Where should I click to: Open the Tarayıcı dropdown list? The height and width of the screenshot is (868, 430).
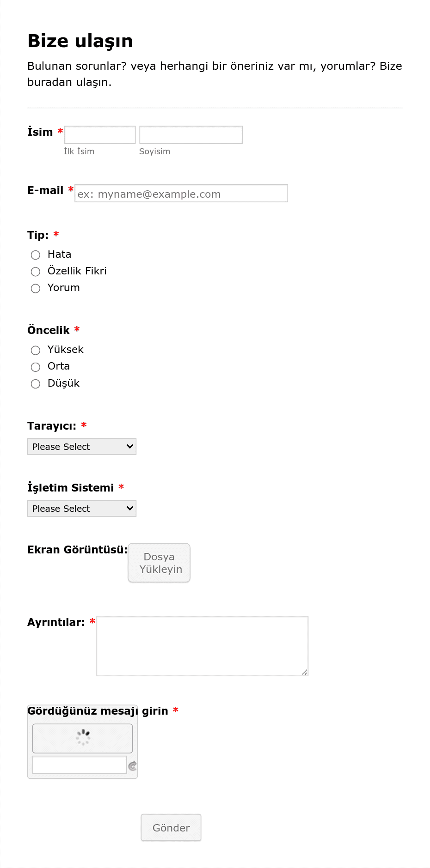point(82,447)
